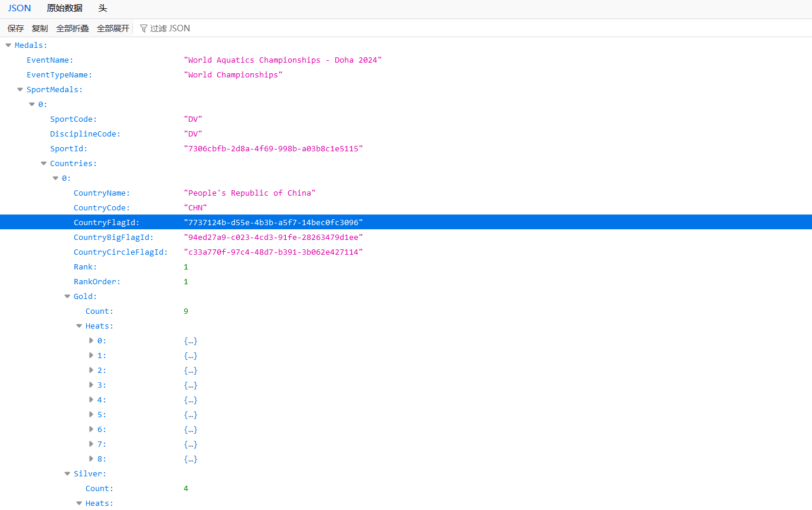Collapse the Medals root node
The image size is (812, 510).
8,45
